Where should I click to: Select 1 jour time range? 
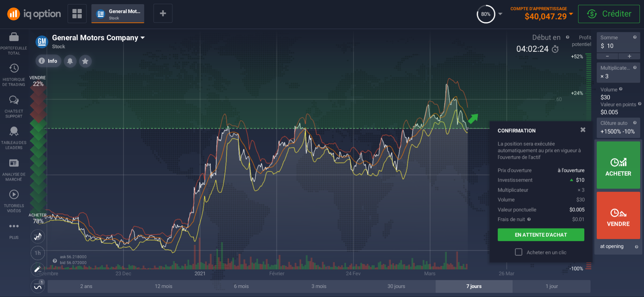click(552, 286)
